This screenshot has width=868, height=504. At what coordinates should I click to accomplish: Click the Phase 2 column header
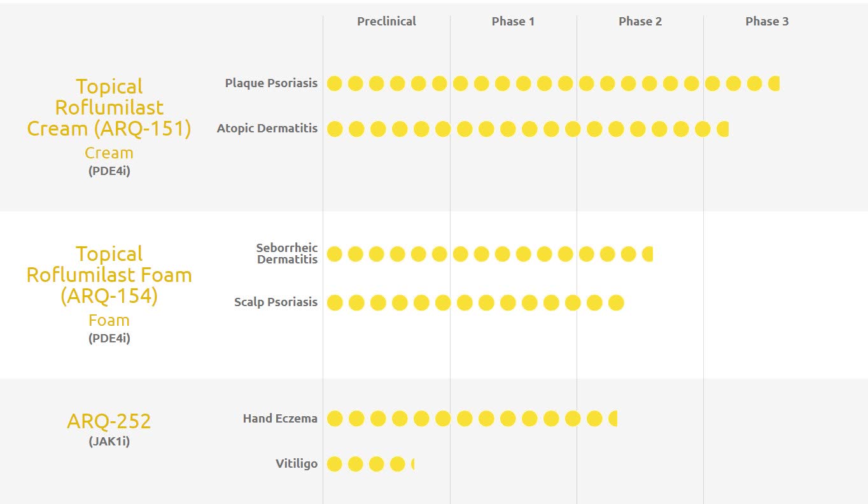[x=640, y=22]
